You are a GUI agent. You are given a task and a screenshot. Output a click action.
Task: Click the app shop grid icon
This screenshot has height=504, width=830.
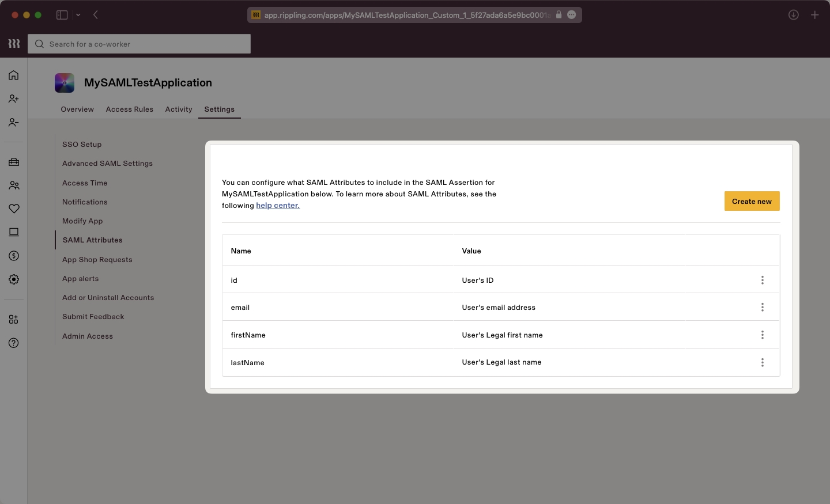13,319
